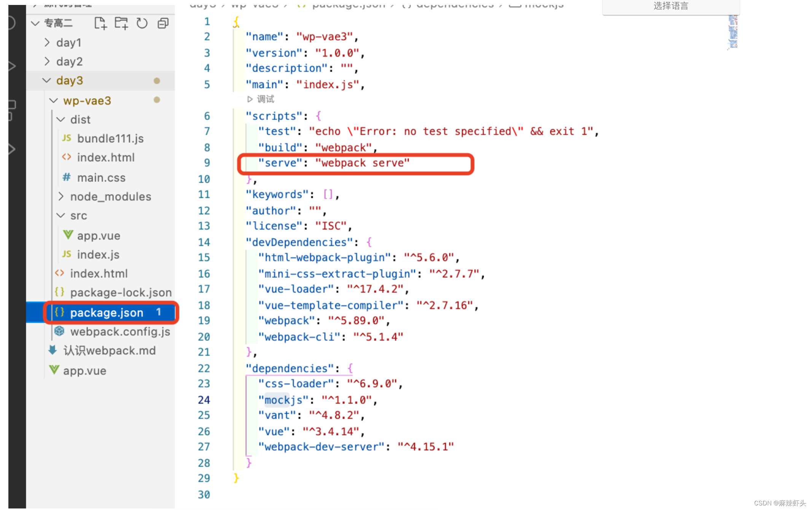Open app.vue inside the src folder

(99, 236)
